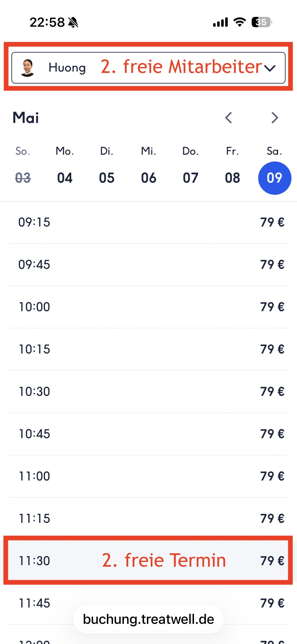
Task: Tap the buchung.treatwell.de address pill
Action: click(x=148, y=619)
